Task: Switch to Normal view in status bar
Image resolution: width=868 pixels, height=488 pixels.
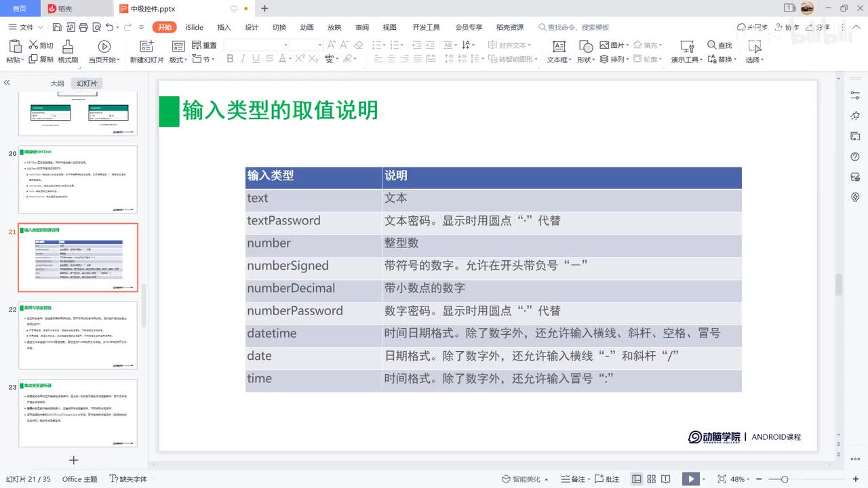Action: tap(637, 479)
